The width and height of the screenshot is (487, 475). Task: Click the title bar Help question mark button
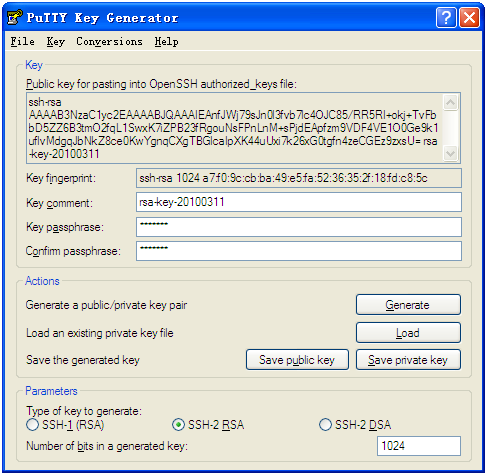(x=446, y=17)
